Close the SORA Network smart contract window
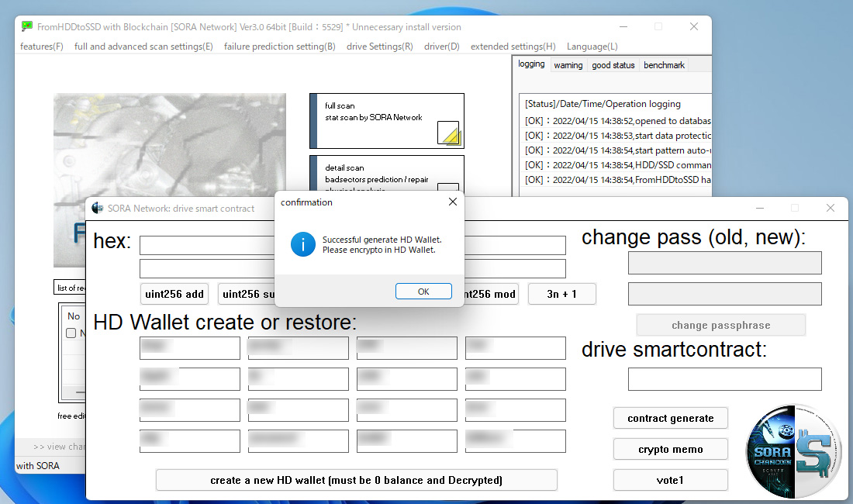Viewport: 853px width, 504px height. [x=831, y=209]
